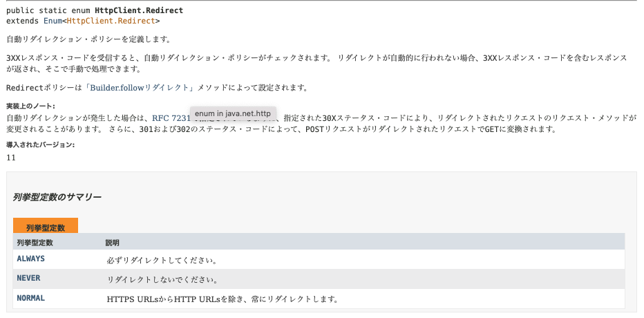Viewport: 644px width, 318px height.
Task: Click the 必ずリダイレクトしてください description
Action: [x=162, y=260]
